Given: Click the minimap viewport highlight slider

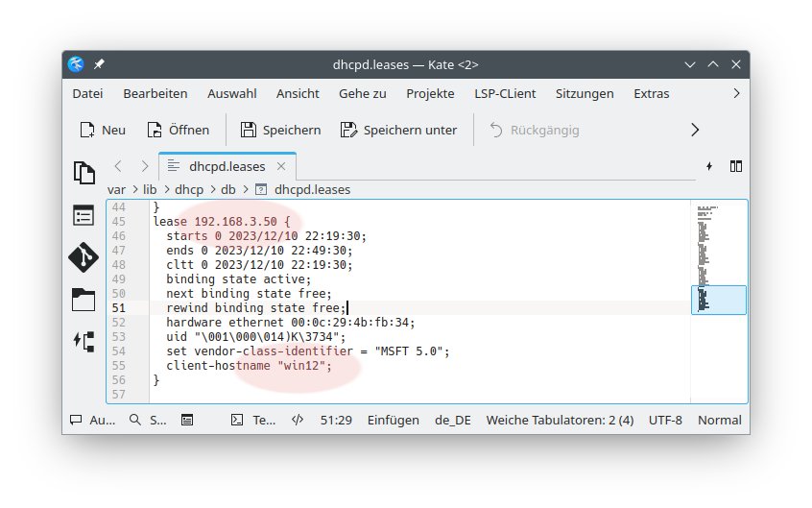Looking at the screenshot, I should coord(719,300).
